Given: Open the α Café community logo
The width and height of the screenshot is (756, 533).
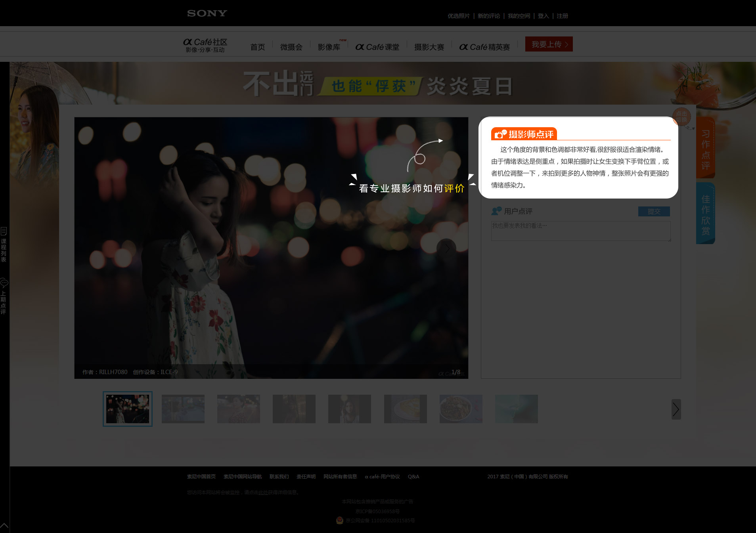Looking at the screenshot, I should [x=205, y=45].
